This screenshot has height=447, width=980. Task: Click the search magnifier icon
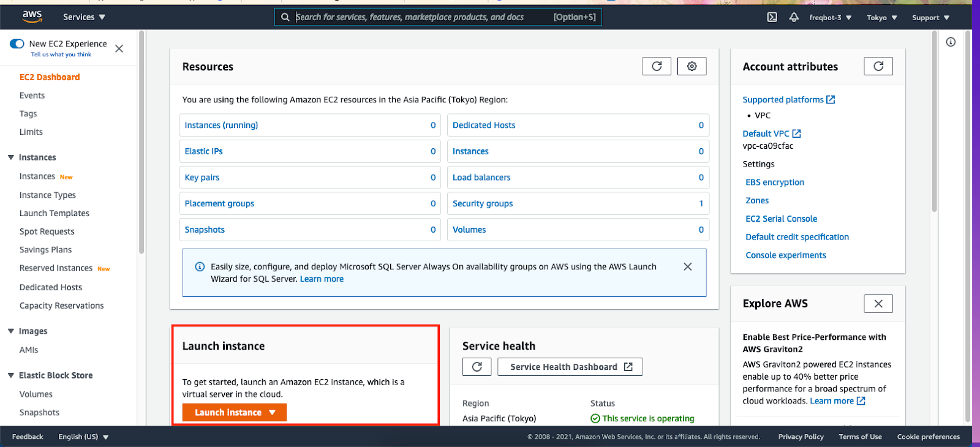point(285,17)
